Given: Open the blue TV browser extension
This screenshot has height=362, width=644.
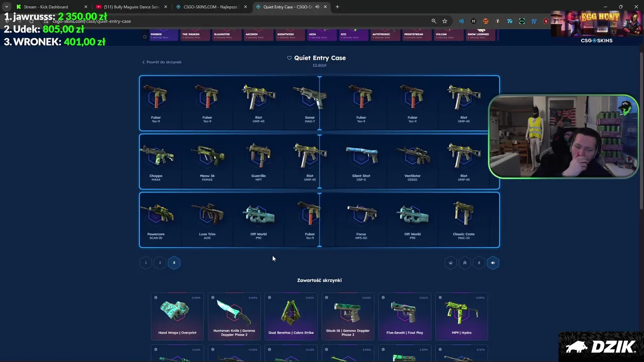Looking at the screenshot, I should pyautogui.click(x=534, y=21).
